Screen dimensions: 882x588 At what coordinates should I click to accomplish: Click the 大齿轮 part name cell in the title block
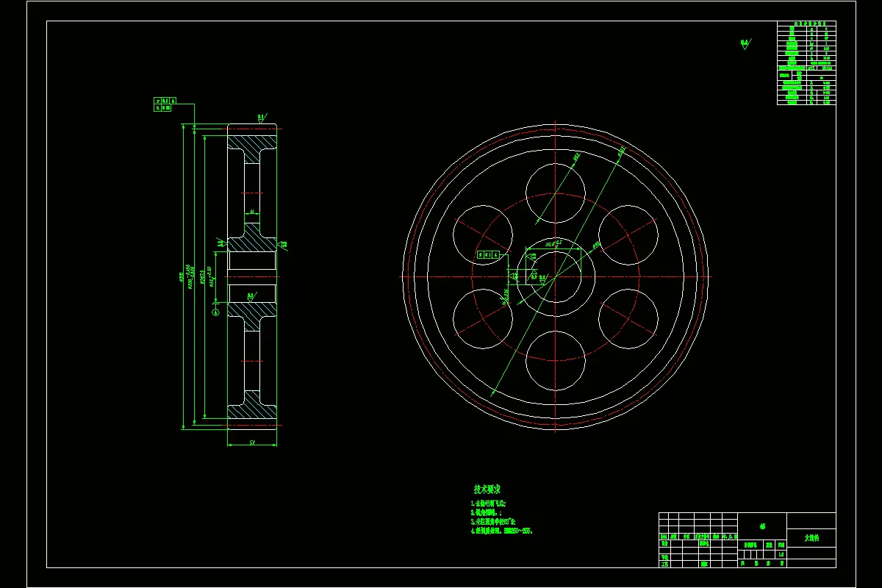(811, 539)
